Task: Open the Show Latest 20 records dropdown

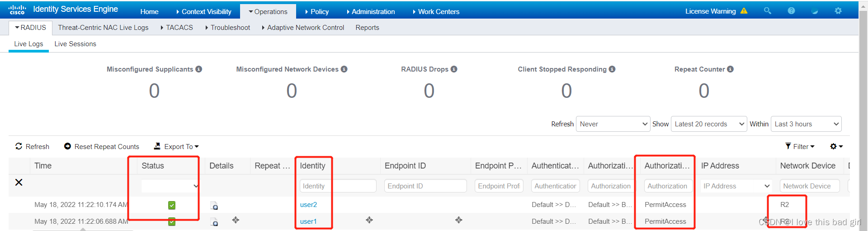Action: pyautogui.click(x=709, y=124)
